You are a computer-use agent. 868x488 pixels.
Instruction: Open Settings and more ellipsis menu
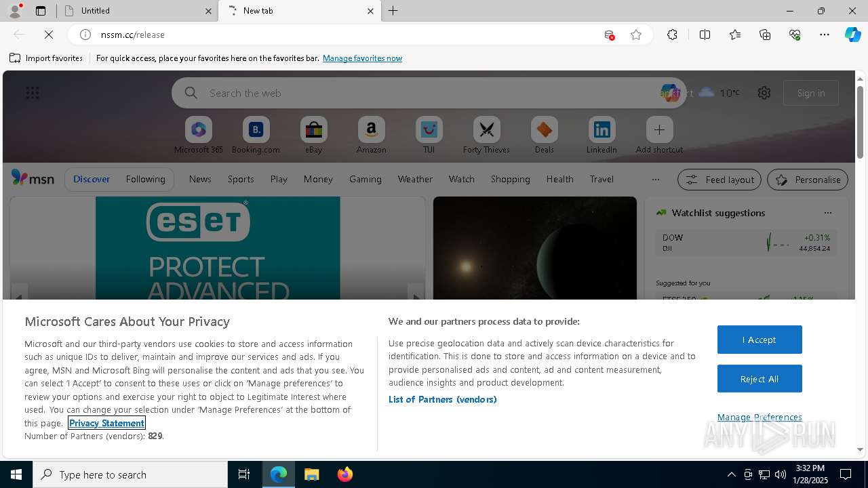point(825,35)
